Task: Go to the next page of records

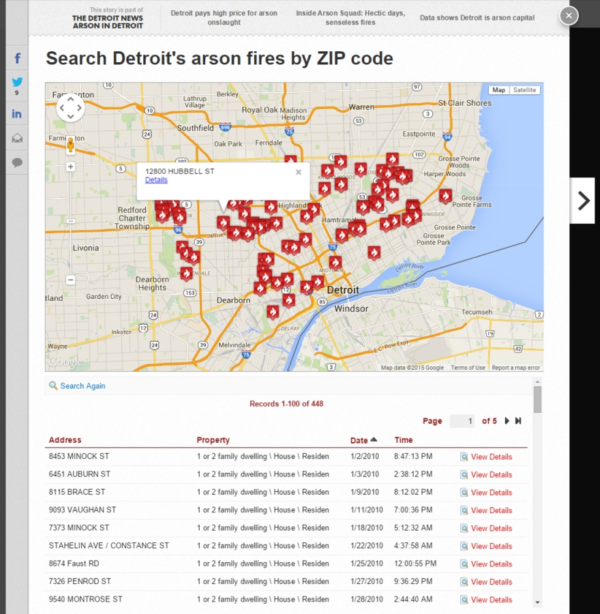Action: click(x=507, y=421)
